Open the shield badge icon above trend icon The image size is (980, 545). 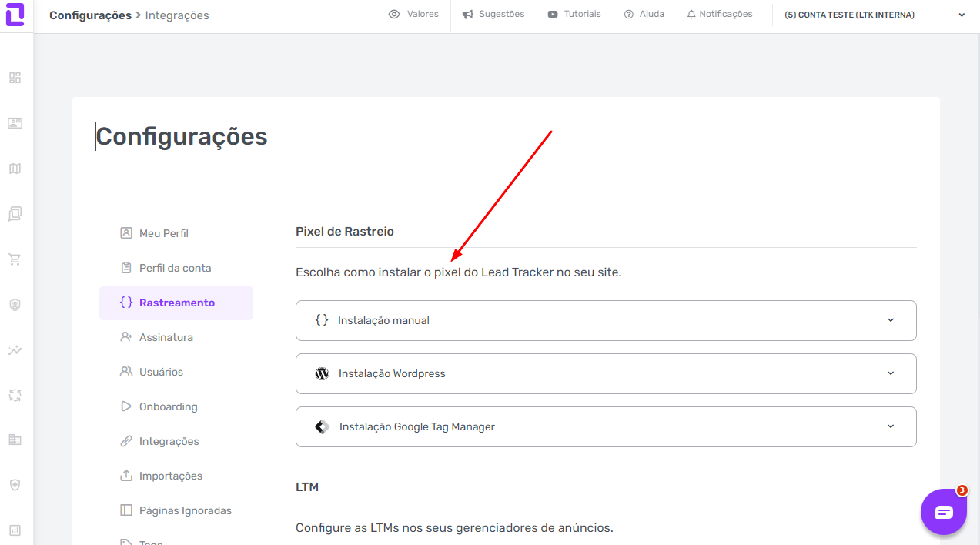(x=15, y=305)
